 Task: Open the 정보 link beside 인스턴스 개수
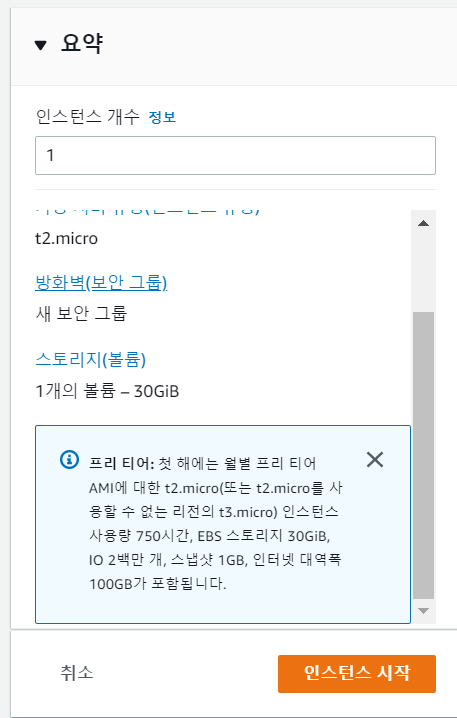tap(162, 117)
